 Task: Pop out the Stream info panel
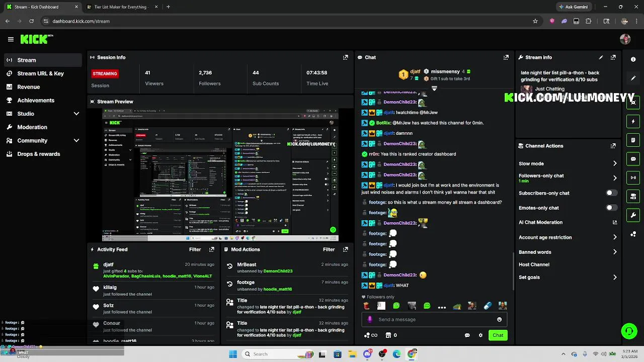[x=613, y=57]
